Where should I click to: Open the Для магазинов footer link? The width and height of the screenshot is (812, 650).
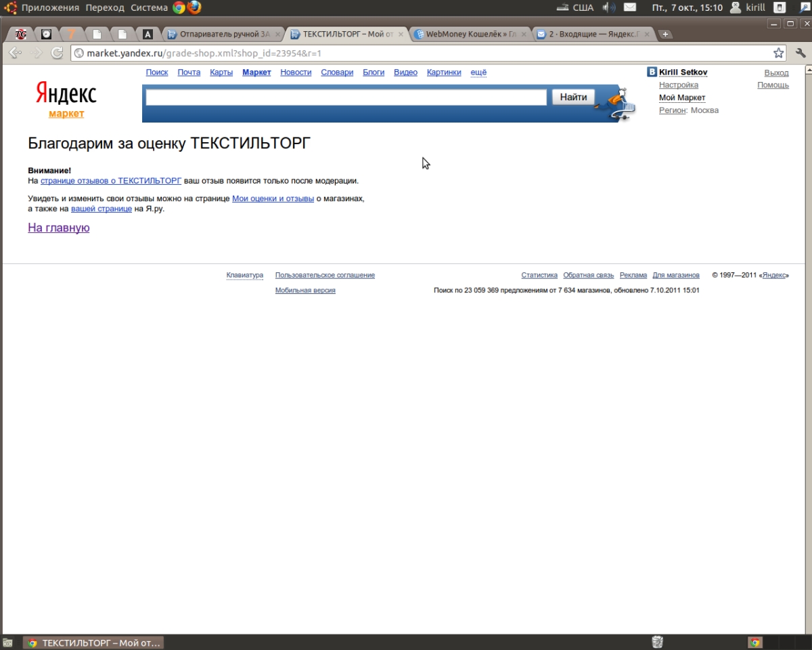[x=676, y=275]
